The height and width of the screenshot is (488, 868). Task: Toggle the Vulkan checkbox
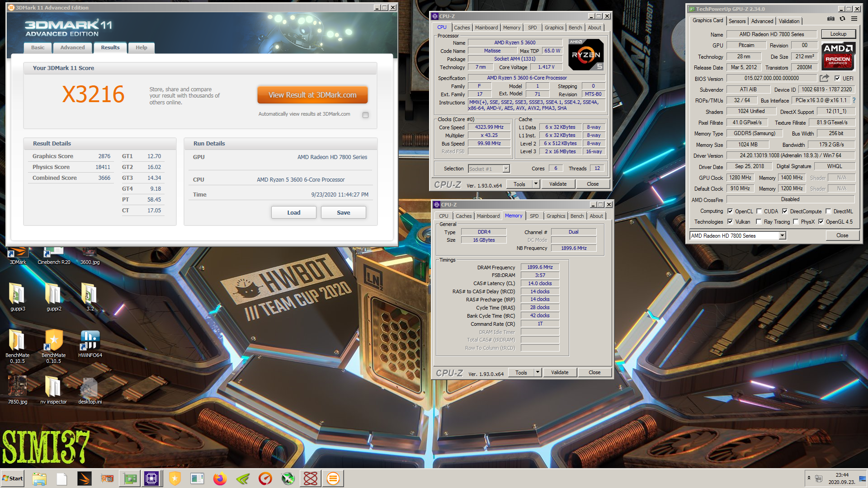pos(730,221)
